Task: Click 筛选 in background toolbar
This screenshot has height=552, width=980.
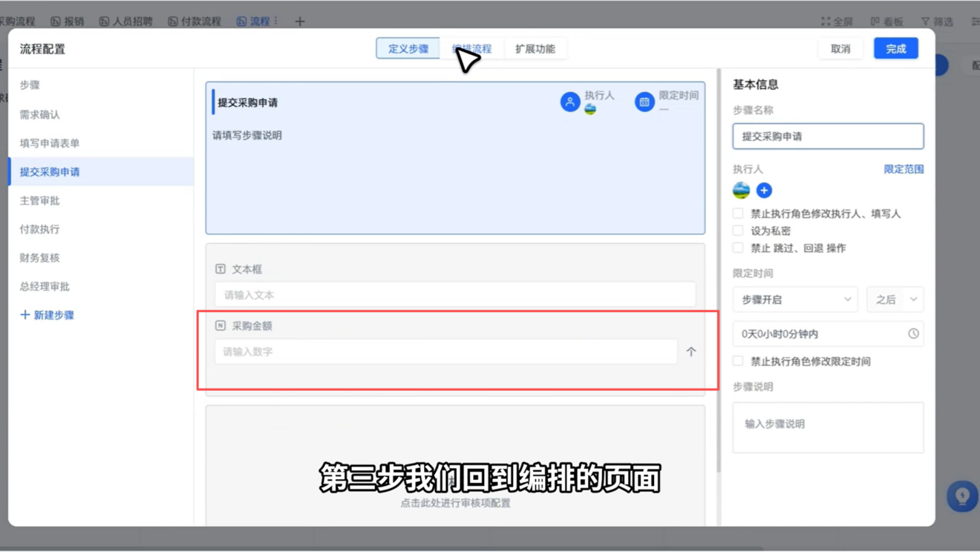Action: [x=937, y=22]
